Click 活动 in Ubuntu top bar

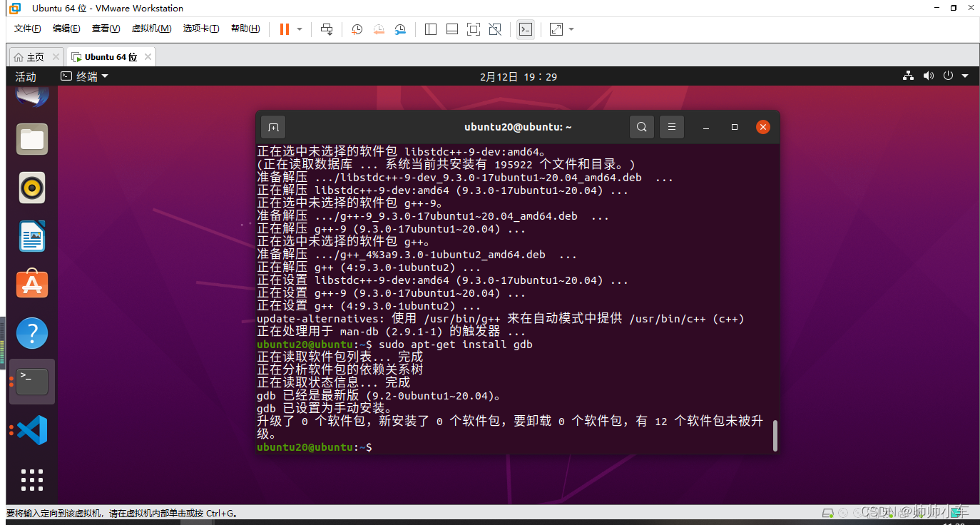pos(26,76)
